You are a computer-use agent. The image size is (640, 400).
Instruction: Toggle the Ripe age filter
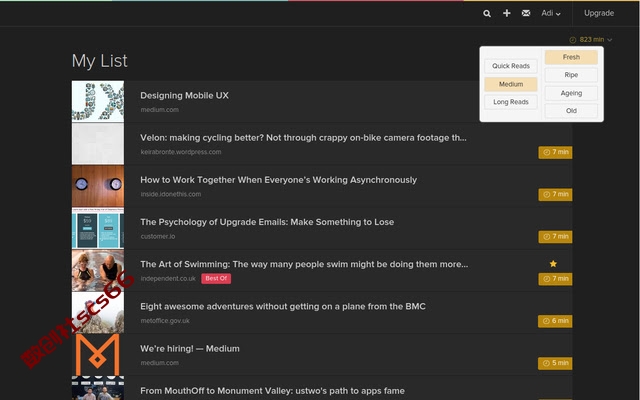pyautogui.click(x=571, y=75)
